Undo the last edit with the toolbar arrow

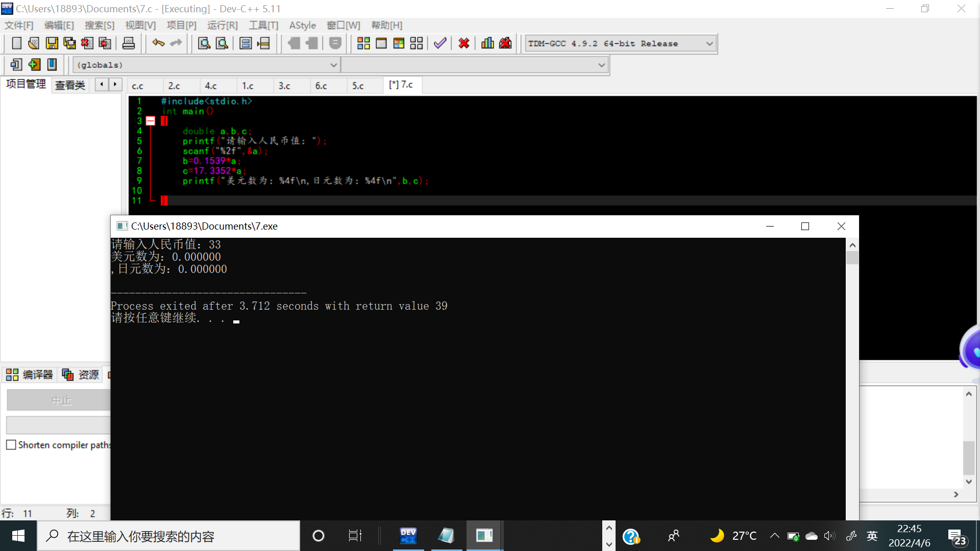coord(158,43)
